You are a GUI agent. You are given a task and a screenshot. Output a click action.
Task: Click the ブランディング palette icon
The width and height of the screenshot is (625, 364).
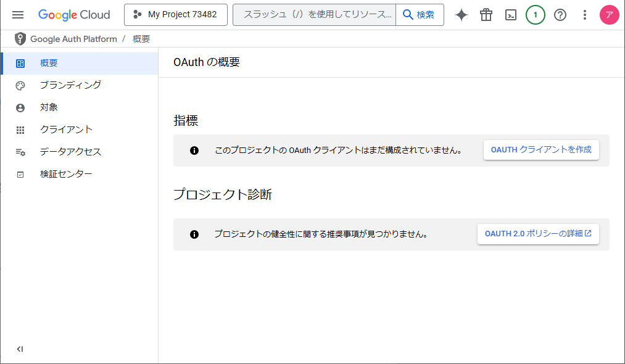click(x=20, y=86)
